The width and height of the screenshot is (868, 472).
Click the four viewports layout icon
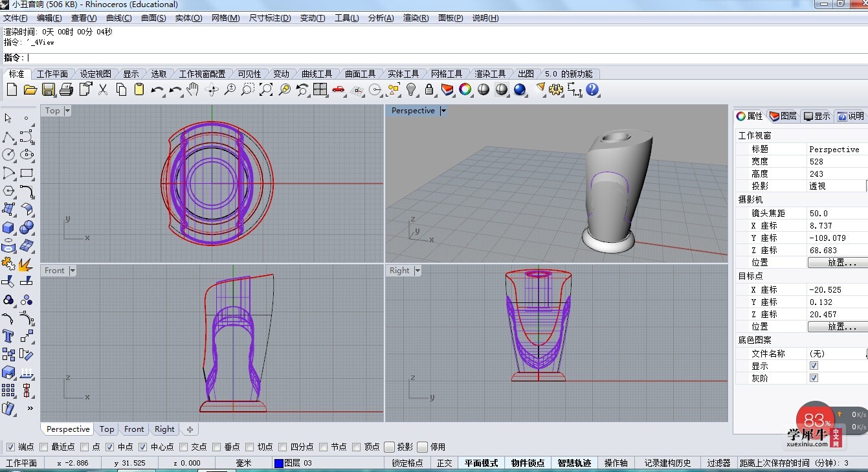click(x=320, y=90)
